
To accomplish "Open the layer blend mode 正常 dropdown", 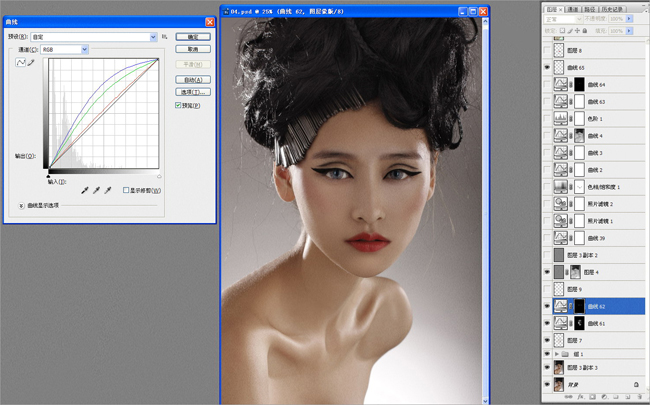I will [563, 19].
